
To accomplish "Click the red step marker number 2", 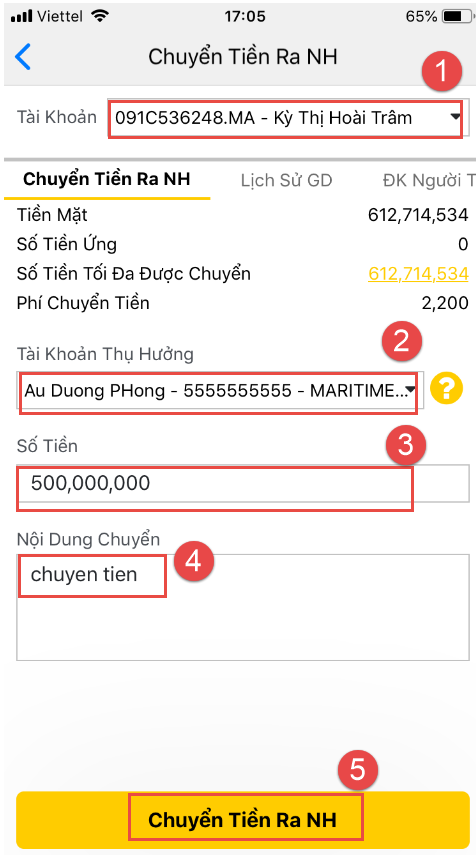I will pyautogui.click(x=401, y=341).
